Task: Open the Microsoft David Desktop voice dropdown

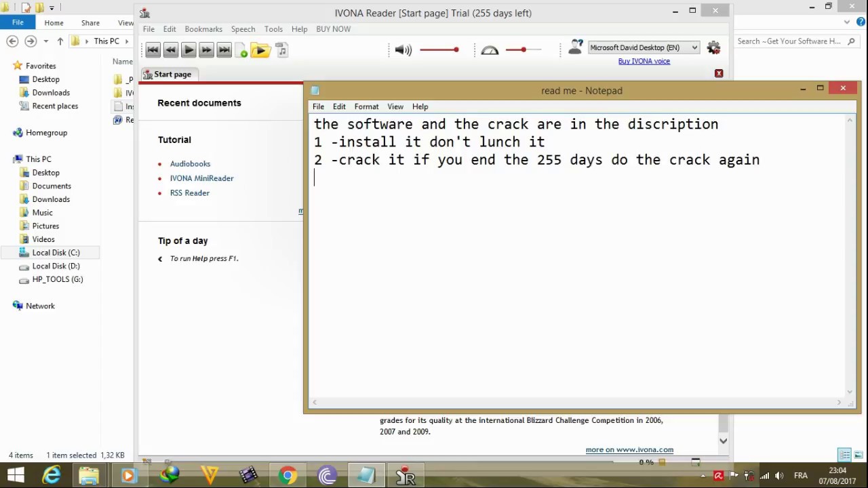Action: point(644,47)
